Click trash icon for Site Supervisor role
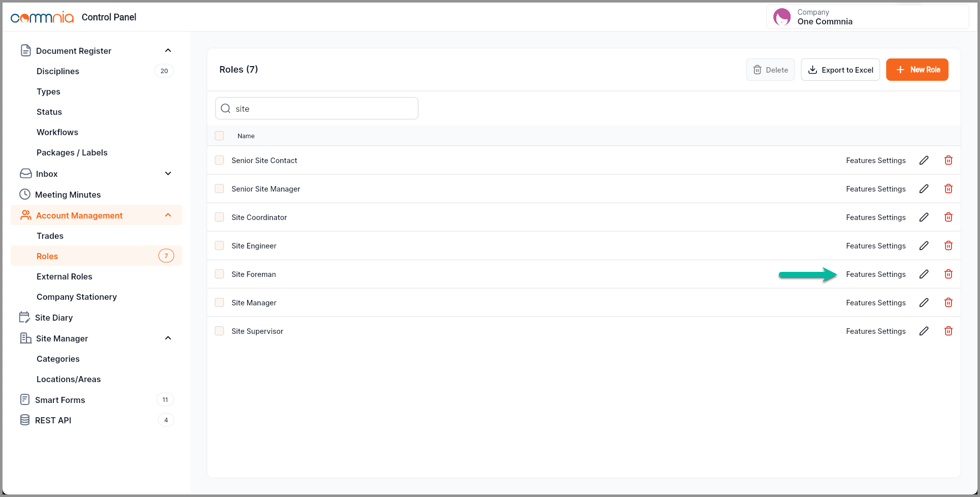This screenshot has height=497, width=980. click(948, 331)
